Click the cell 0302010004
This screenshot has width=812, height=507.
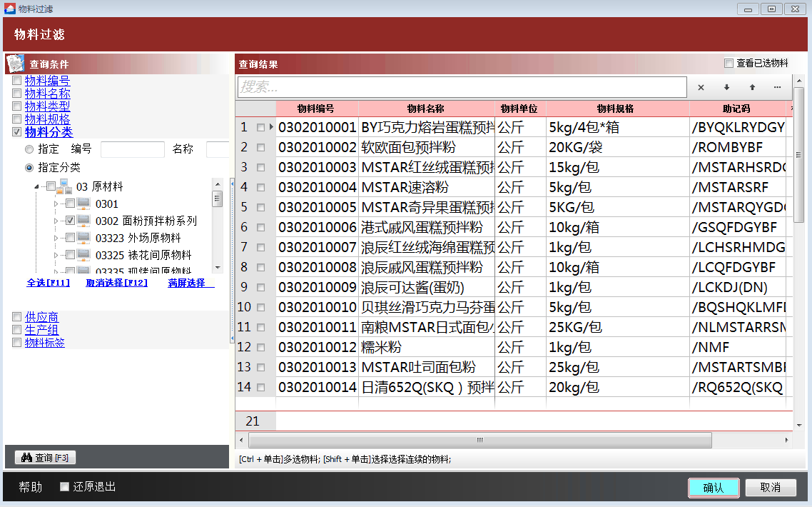[x=317, y=187]
